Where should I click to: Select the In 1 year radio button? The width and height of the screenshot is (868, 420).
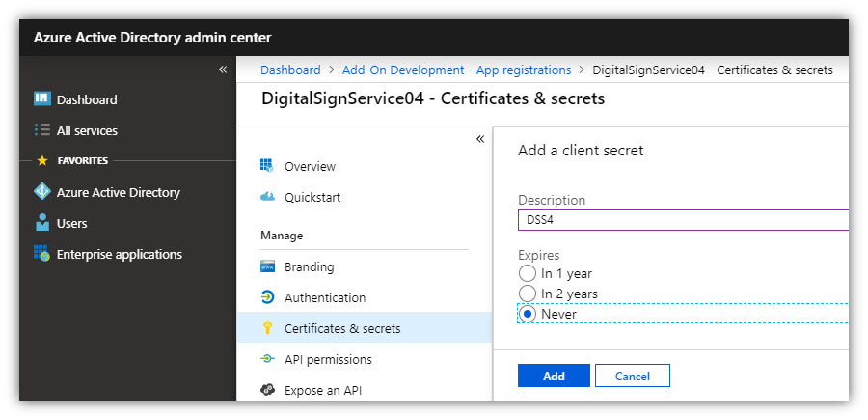tap(527, 273)
